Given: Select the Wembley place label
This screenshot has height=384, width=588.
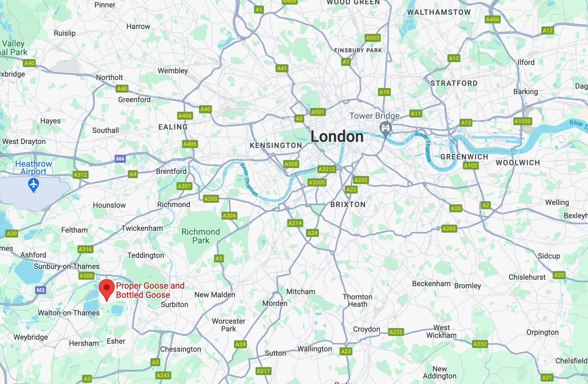Looking at the screenshot, I should click(173, 71).
